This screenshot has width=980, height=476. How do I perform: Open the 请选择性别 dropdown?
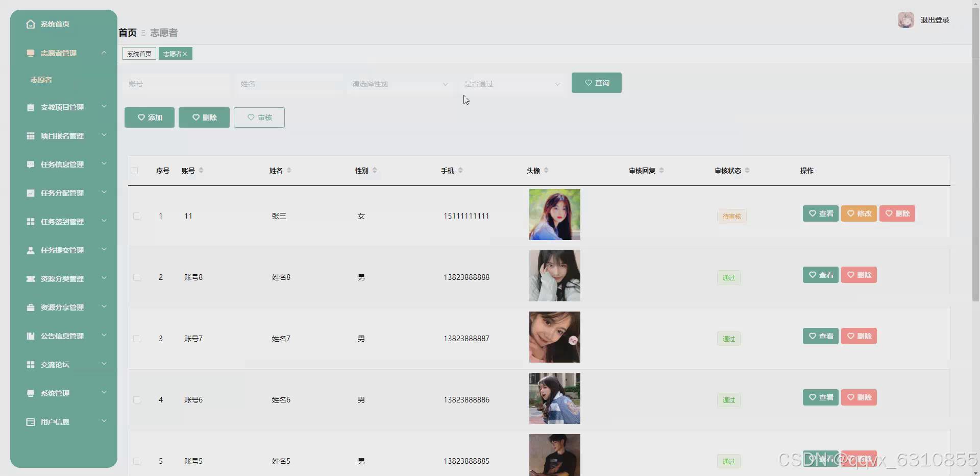point(400,84)
